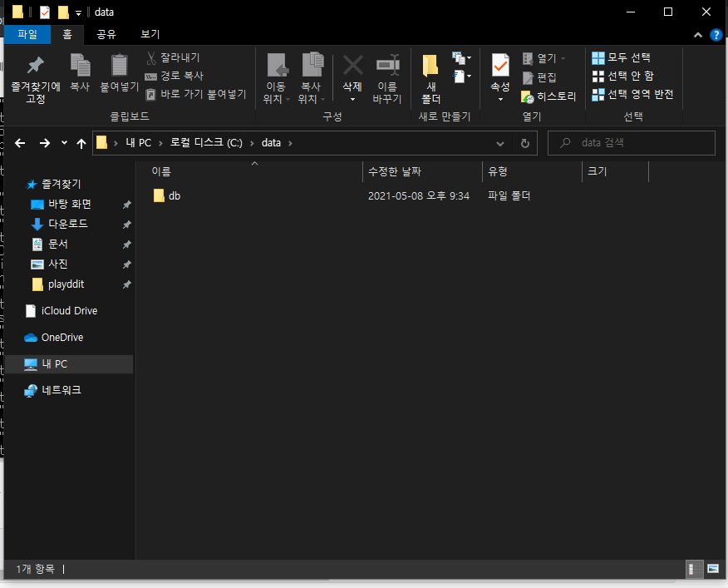The width and height of the screenshot is (728, 588).
Task: Open the new-item icon dropdown
Action: click(x=461, y=58)
